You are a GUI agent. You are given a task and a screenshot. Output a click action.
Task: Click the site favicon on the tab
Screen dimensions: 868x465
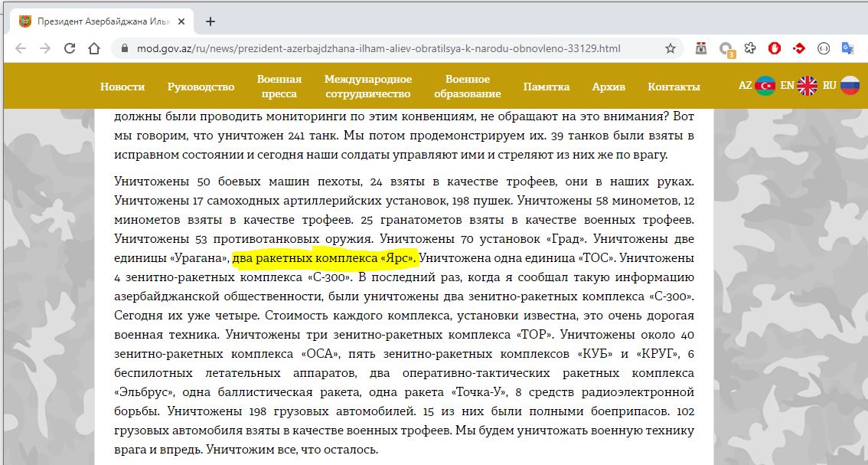25,21
